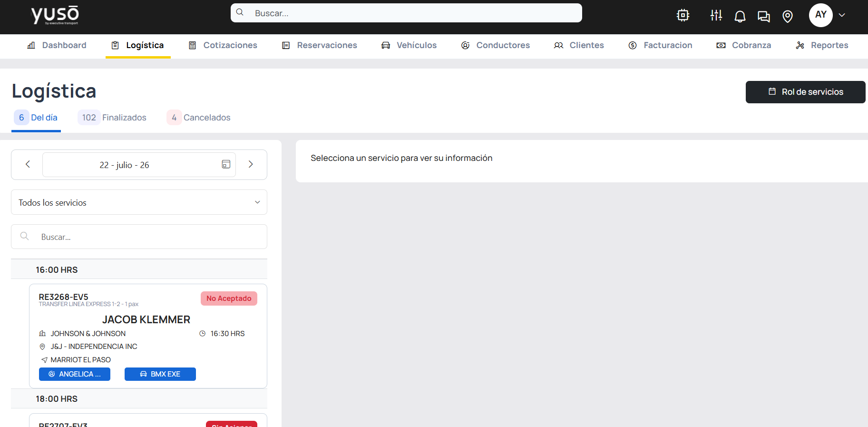868x427 pixels.
Task: Open the sliders settings icon in header
Action: point(716,15)
